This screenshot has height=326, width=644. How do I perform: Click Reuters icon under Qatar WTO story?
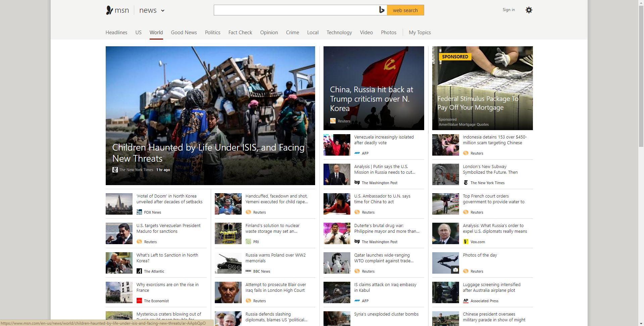coord(357,271)
